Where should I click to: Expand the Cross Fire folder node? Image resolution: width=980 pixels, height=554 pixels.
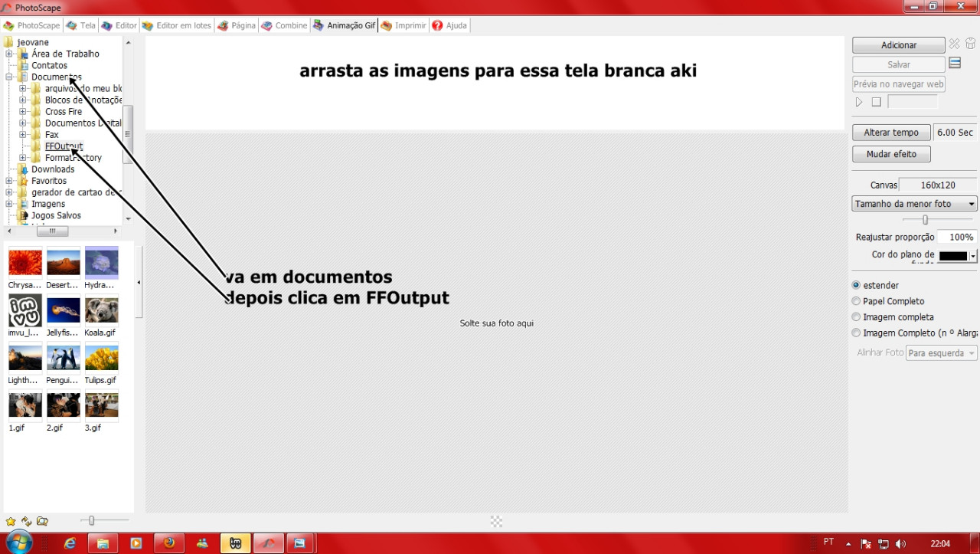(23, 112)
